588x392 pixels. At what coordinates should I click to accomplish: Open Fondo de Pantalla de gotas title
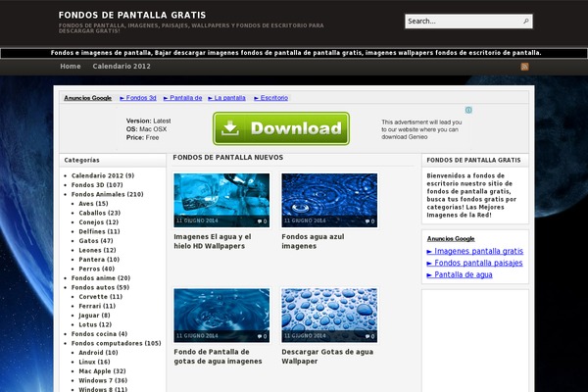point(218,357)
